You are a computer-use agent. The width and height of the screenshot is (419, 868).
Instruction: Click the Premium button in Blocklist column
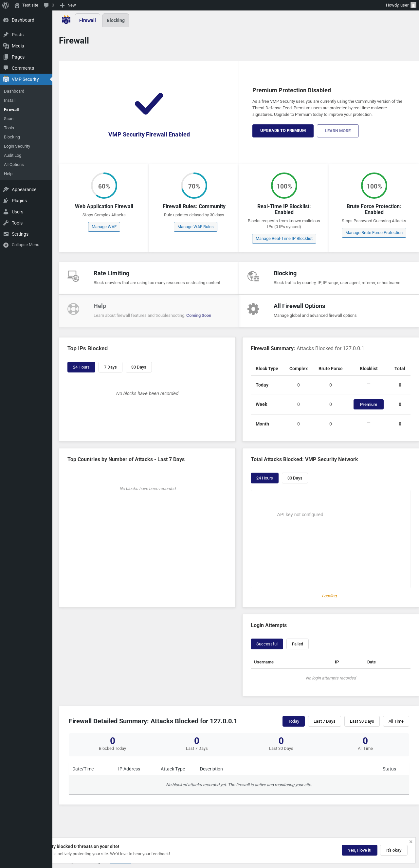pyautogui.click(x=369, y=404)
